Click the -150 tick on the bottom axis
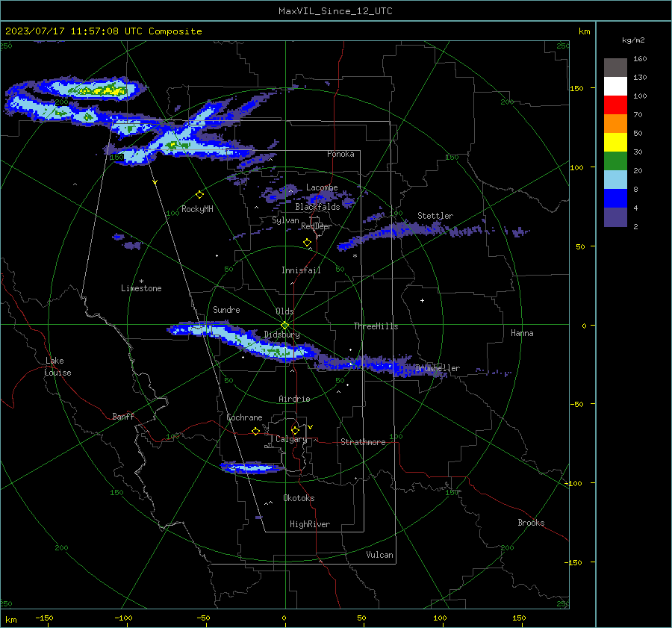The width and height of the screenshot is (672, 628). 44,618
